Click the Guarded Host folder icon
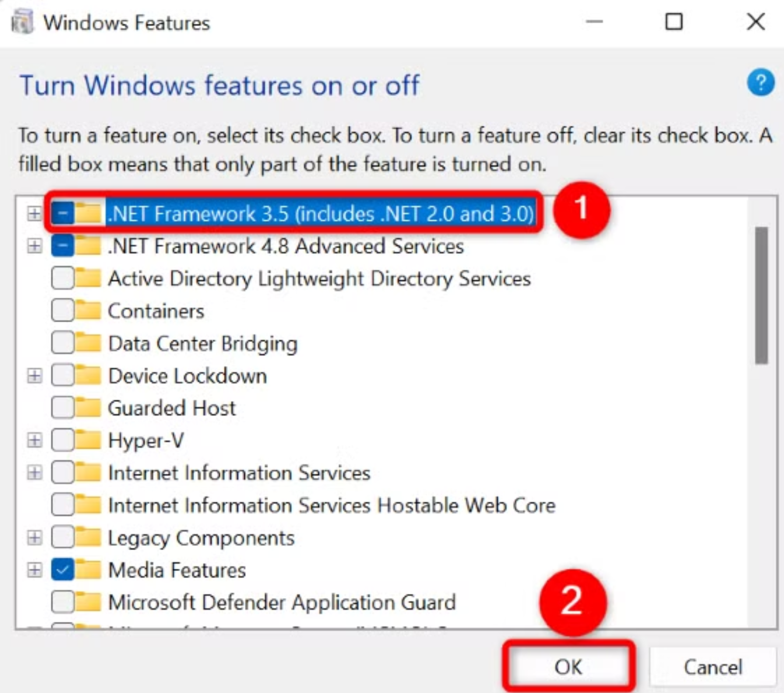Image resolution: width=784 pixels, height=693 pixels. [88, 408]
